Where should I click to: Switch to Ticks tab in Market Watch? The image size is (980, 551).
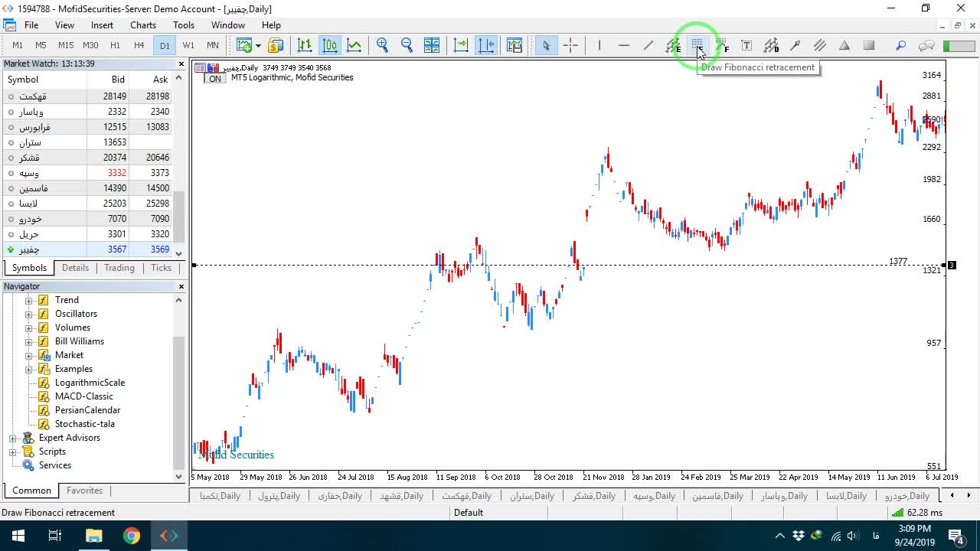(162, 268)
